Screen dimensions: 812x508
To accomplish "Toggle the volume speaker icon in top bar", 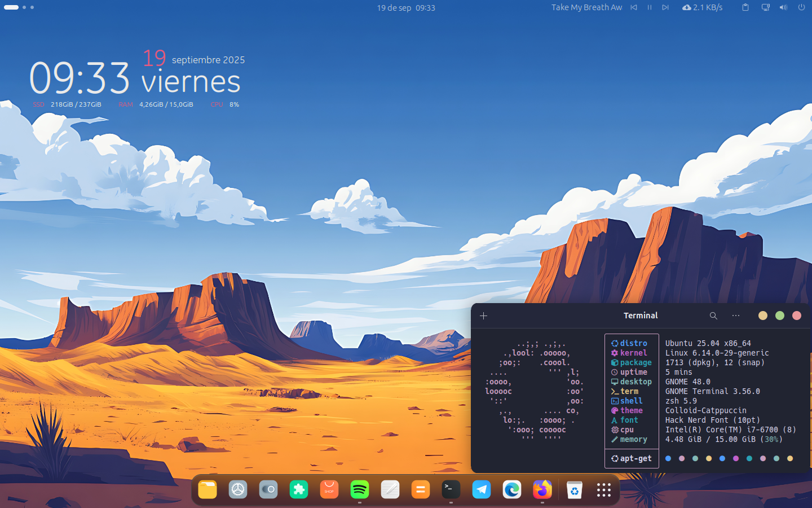I will point(783,7).
